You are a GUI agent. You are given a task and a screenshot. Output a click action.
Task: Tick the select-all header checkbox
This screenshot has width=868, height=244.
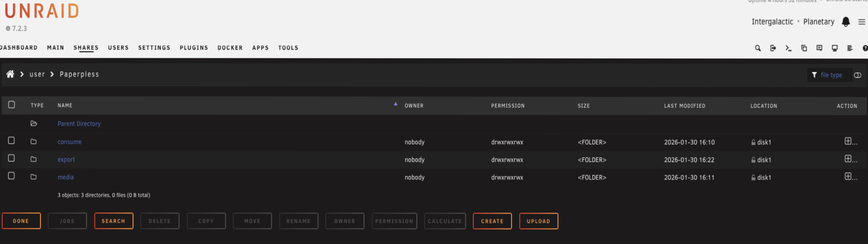point(11,105)
